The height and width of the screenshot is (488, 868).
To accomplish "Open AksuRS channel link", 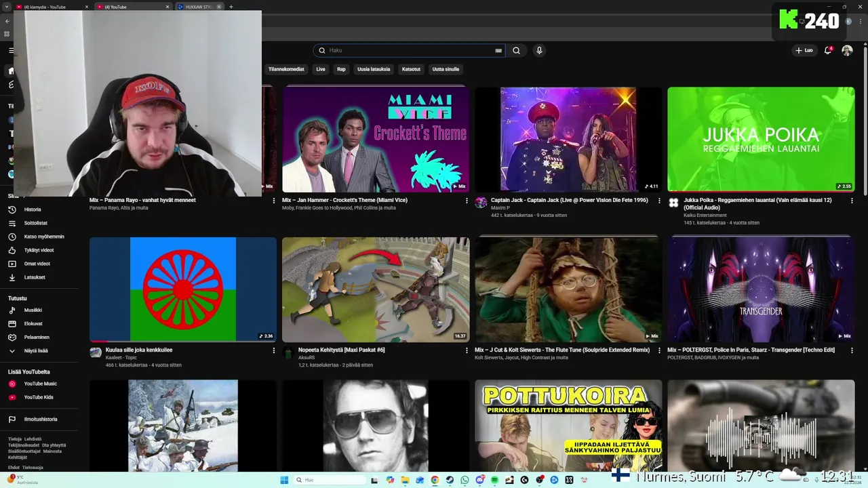I will [307, 357].
